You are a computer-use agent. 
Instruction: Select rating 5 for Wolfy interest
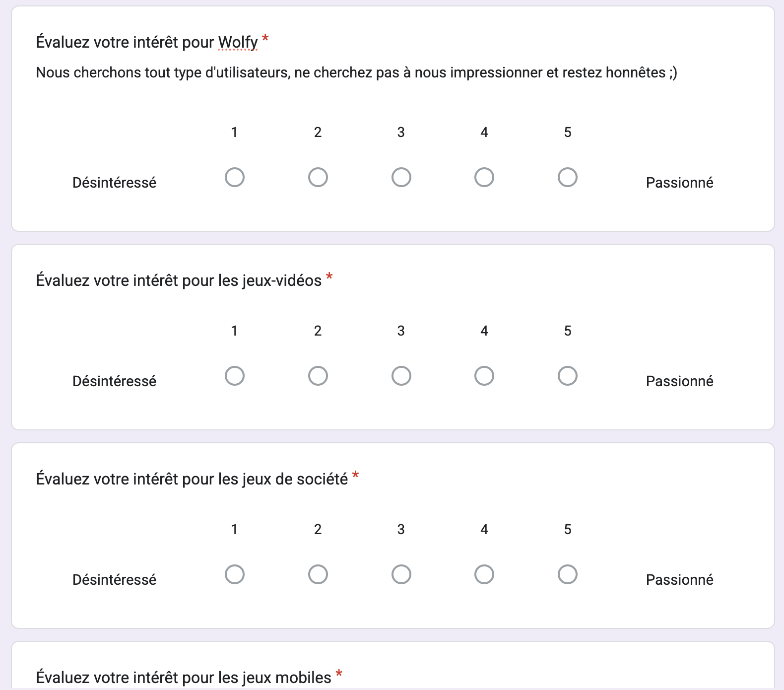pyautogui.click(x=568, y=177)
